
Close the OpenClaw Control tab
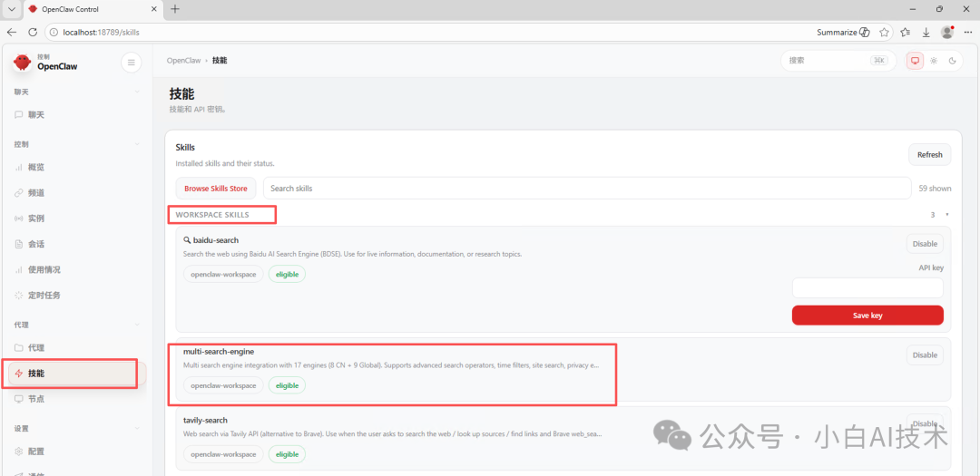(x=154, y=9)
